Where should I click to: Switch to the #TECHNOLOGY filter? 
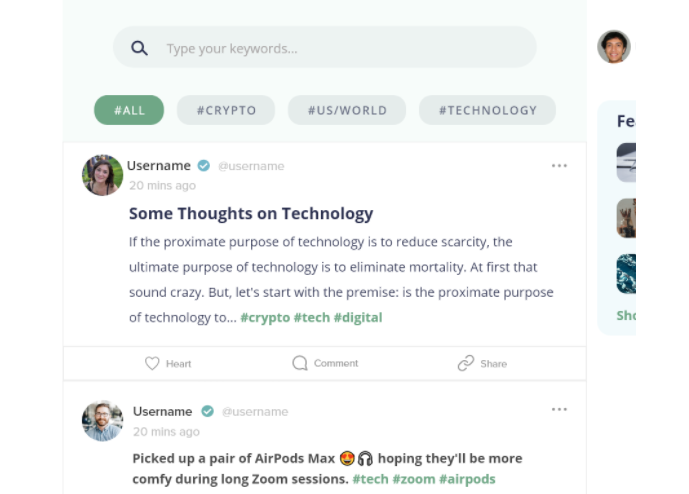pos(487,110)
